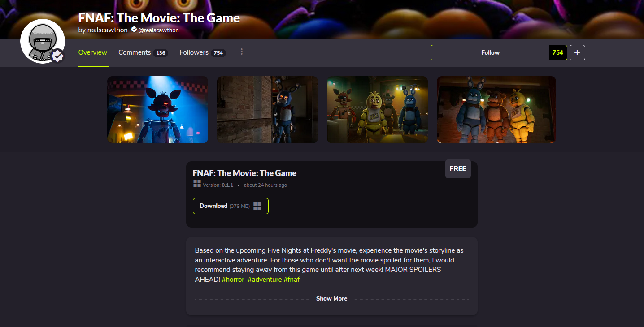Click the developer avatar image
The image size is (644, 327).
click(42, 41)
